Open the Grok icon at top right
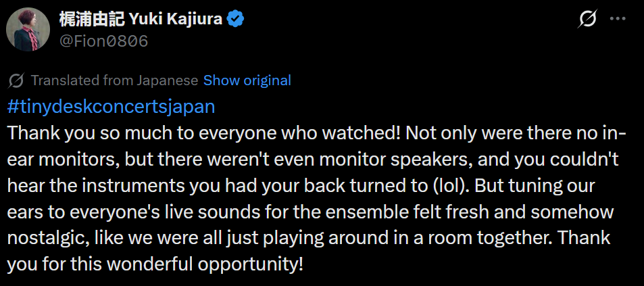The width and height of the screenshot is (644, 286). coord(587,20)
